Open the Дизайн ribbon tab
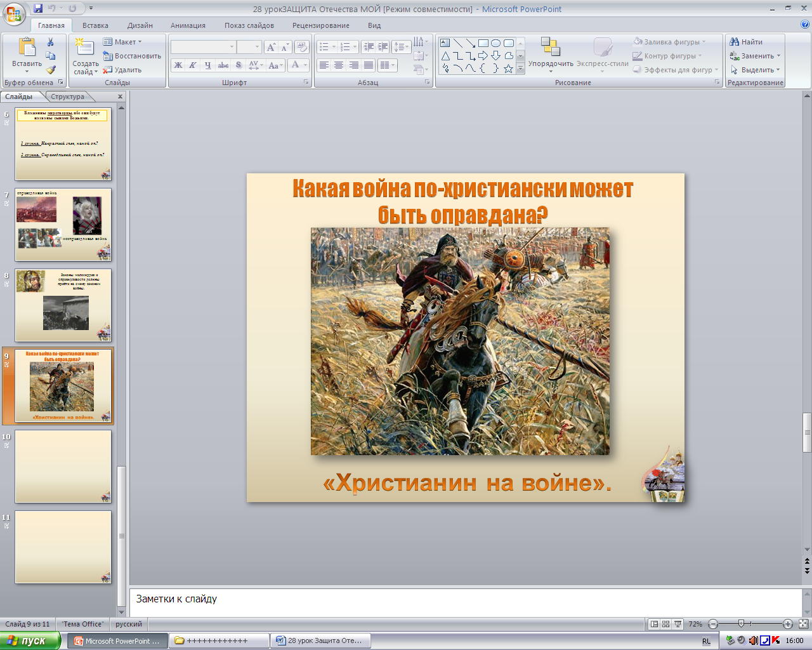812x650 pixels. (140, 25)
